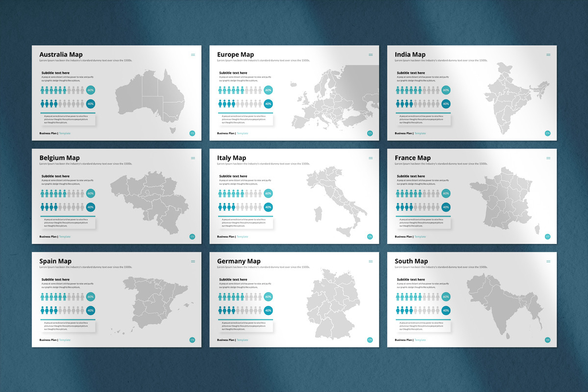
Task: Click the Template link on Belgium Map slide
Action: pos(65,237)
